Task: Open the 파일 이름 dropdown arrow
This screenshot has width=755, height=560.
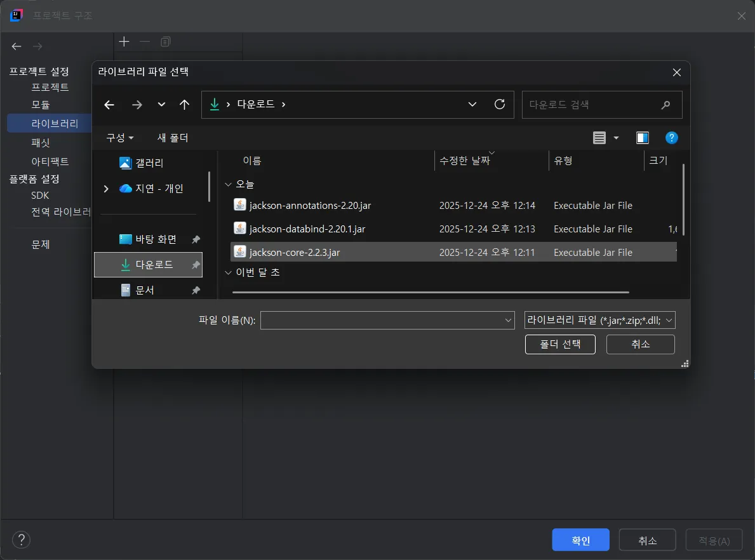Action: coord(508,321)
